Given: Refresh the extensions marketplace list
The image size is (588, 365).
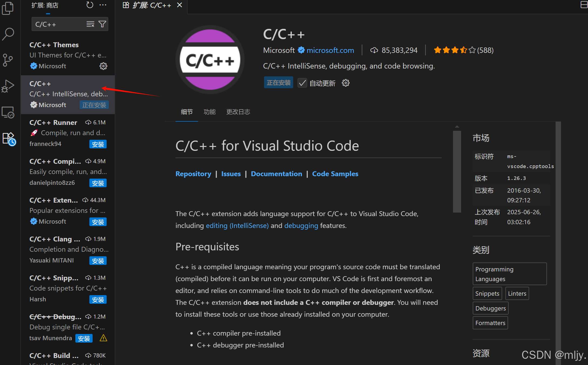Looking at the screenshot, I should 90,5.
